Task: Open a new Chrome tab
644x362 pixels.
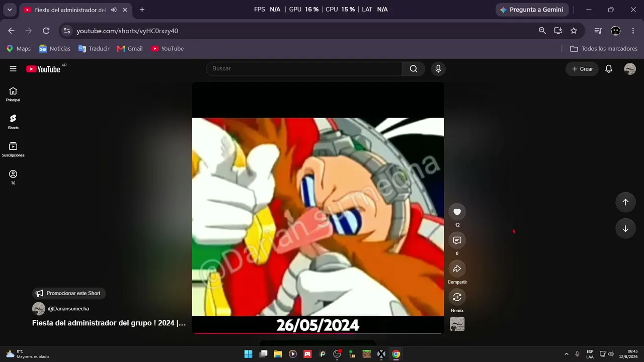Action: tap(142, 10)
